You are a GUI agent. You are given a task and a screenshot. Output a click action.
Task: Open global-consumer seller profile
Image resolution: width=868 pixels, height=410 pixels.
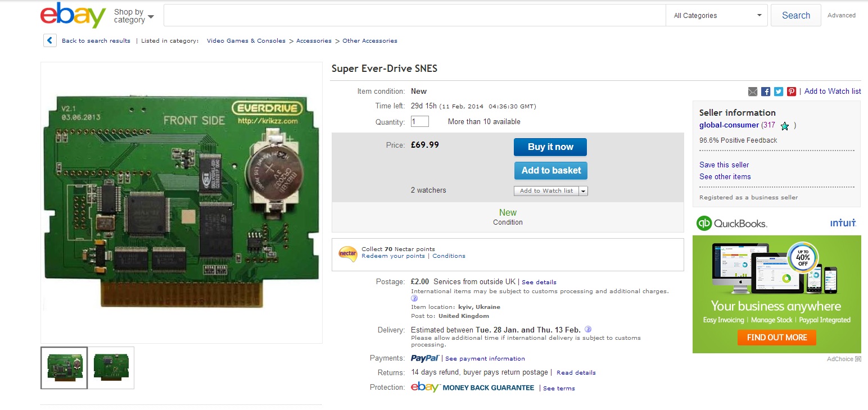coord(729,125)
